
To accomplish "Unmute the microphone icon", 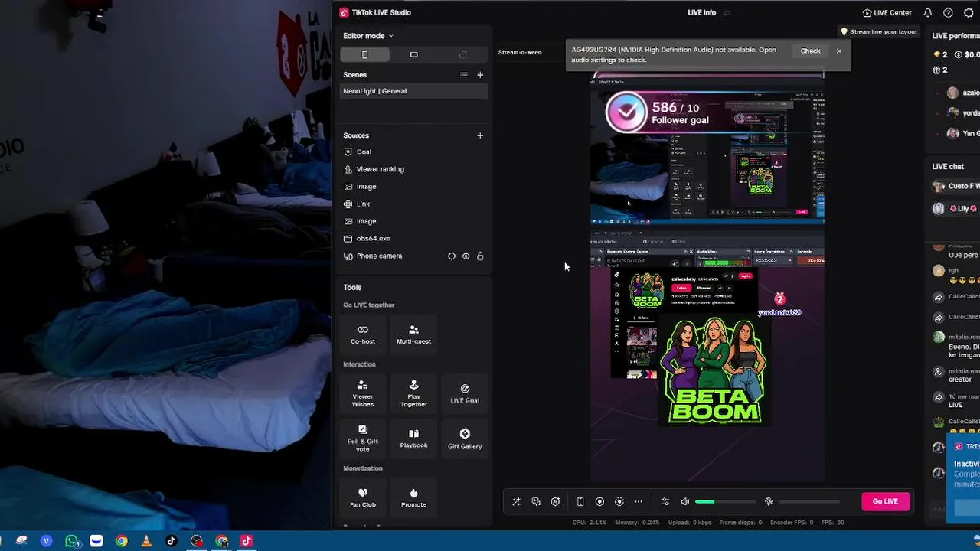I will 769,502.
